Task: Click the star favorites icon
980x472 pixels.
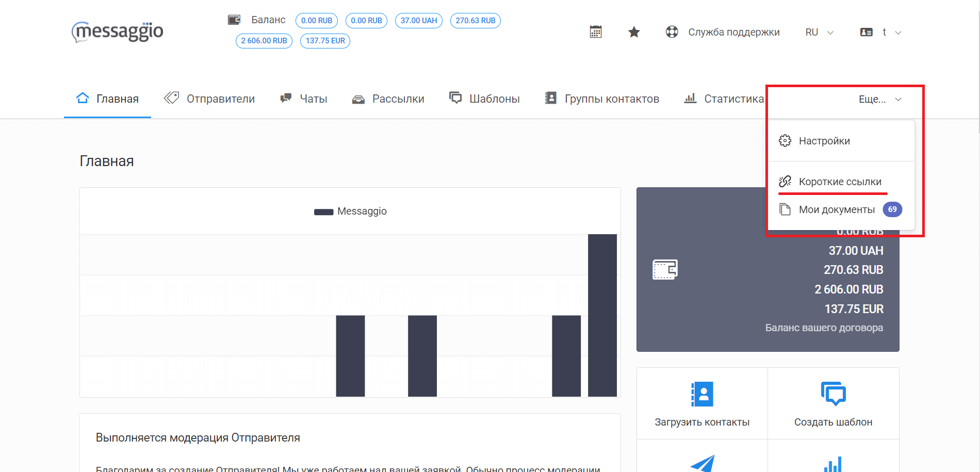Action: [634, 32]
